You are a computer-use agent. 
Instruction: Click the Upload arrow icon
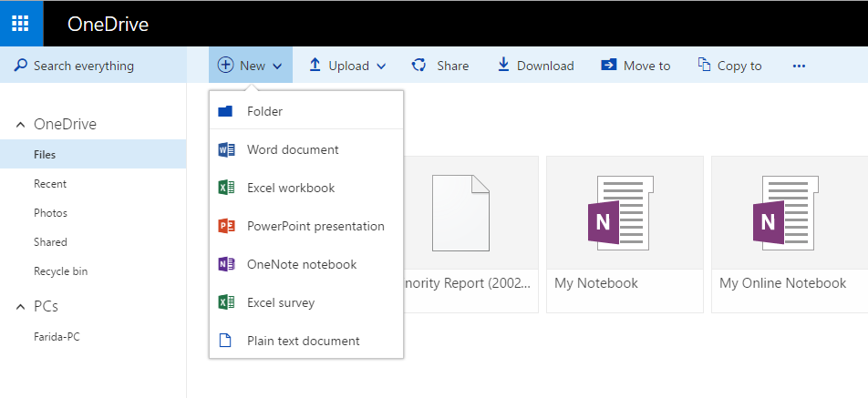(x=315, y=66)
